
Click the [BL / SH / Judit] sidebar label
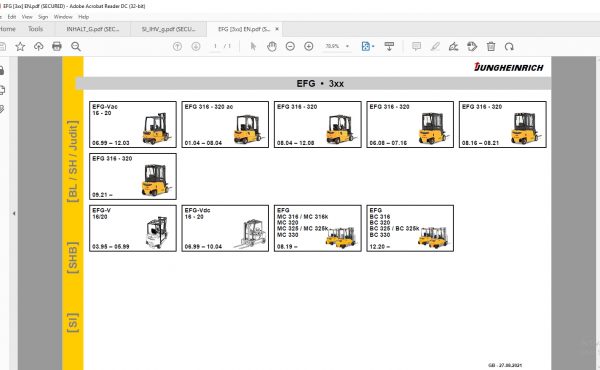pos(72,162)
